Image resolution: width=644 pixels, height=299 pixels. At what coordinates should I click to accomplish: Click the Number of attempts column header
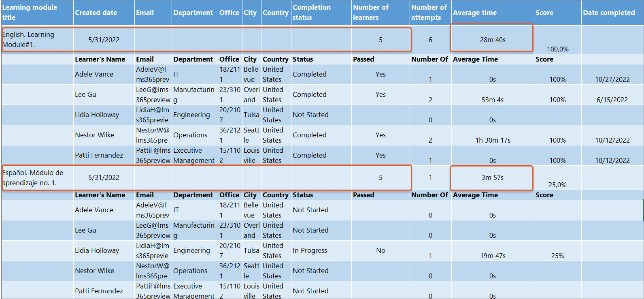point(430,13)
